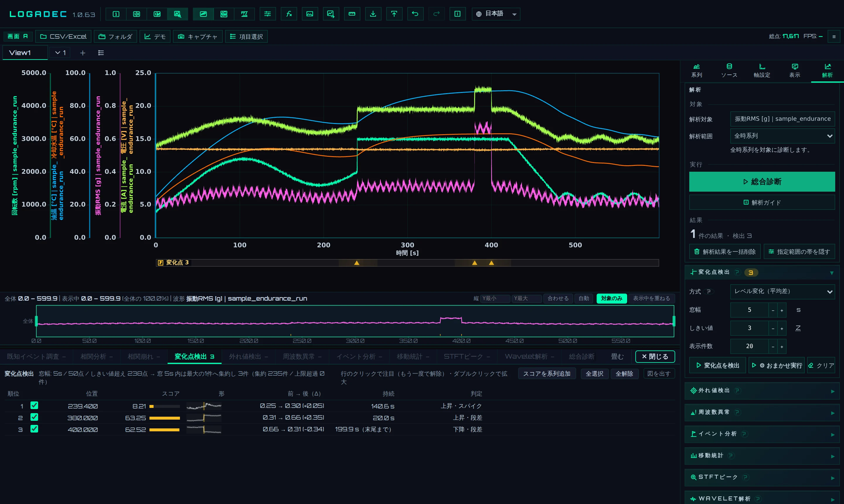This screenshot has width=844, height=504.
Task: Toggle the 対象のみ button
Action: click(611, 298)
